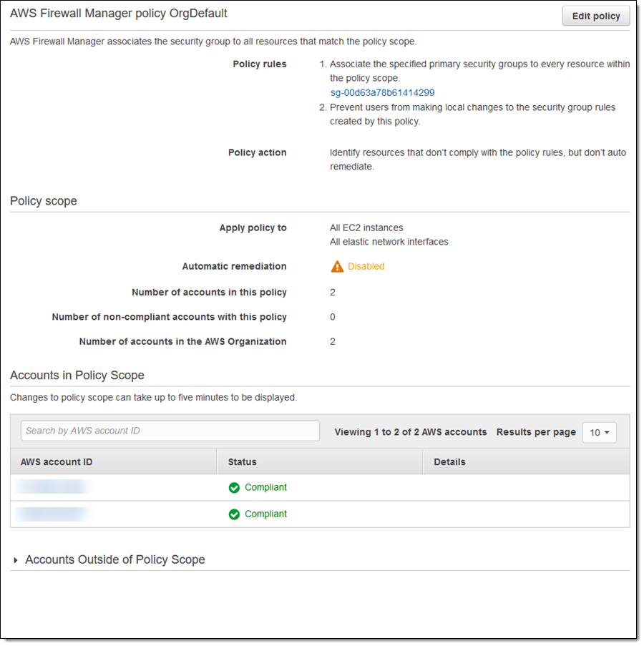Click the Accounts Outside of Policy Scope heading

[115, 559]
